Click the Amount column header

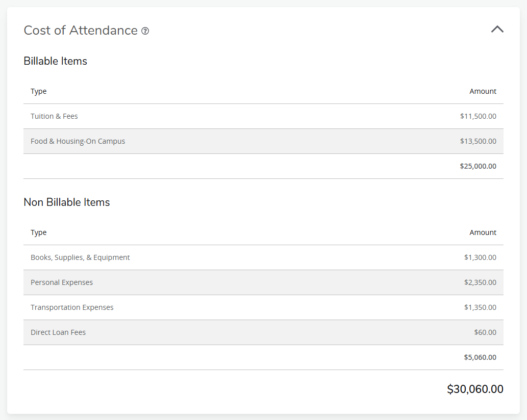[483, 91]
